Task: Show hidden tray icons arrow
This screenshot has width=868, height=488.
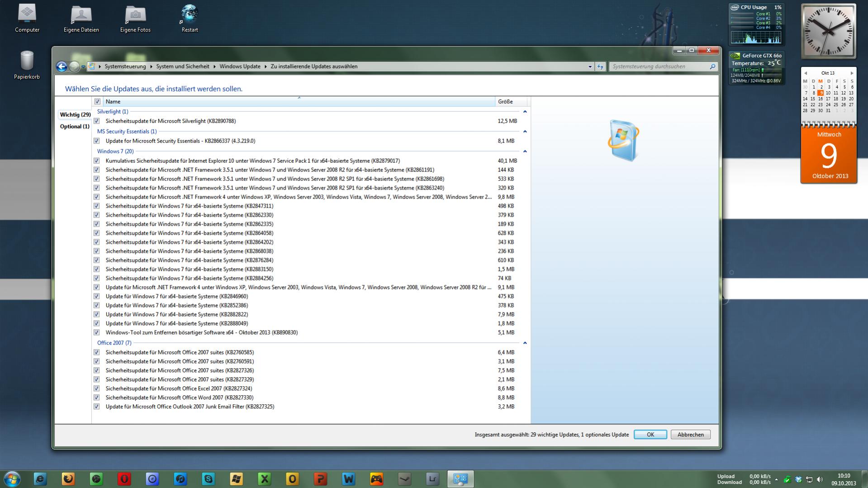Action: 776,479
